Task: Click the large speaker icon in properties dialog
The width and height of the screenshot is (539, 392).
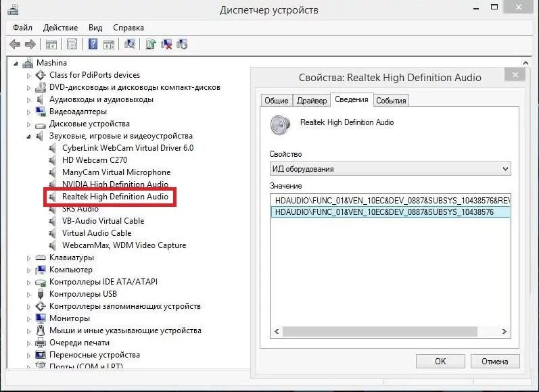Action: point(280,125)
